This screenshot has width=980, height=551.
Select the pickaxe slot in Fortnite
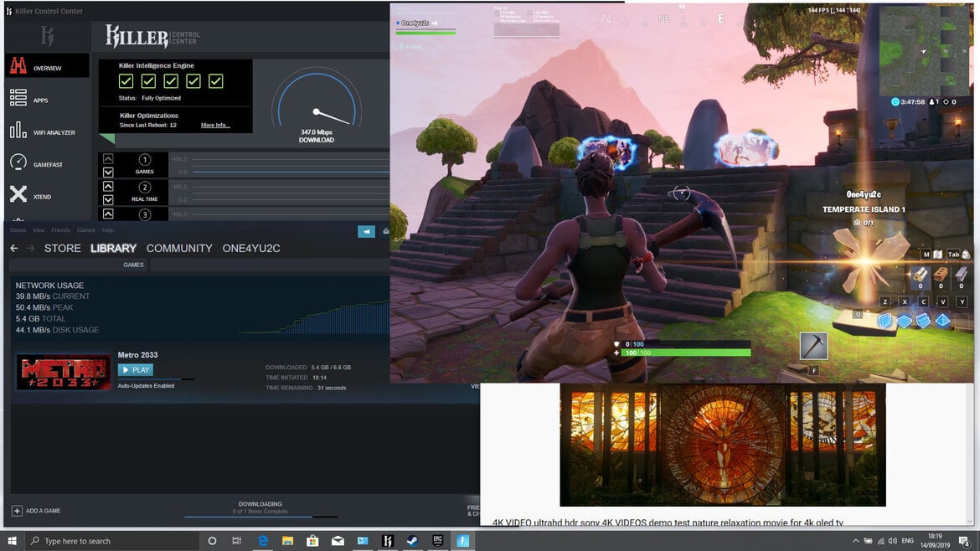tap(814, 346)
